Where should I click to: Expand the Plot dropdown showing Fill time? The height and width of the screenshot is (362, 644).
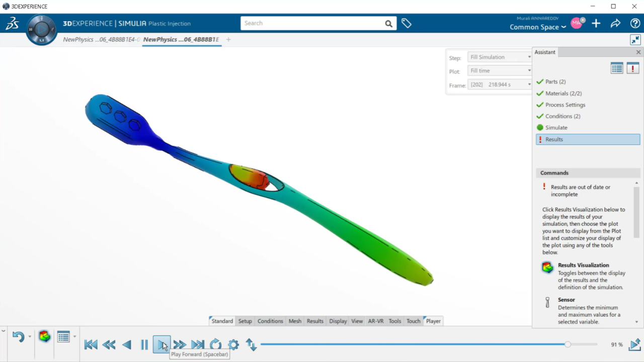[x=500, y=71]
